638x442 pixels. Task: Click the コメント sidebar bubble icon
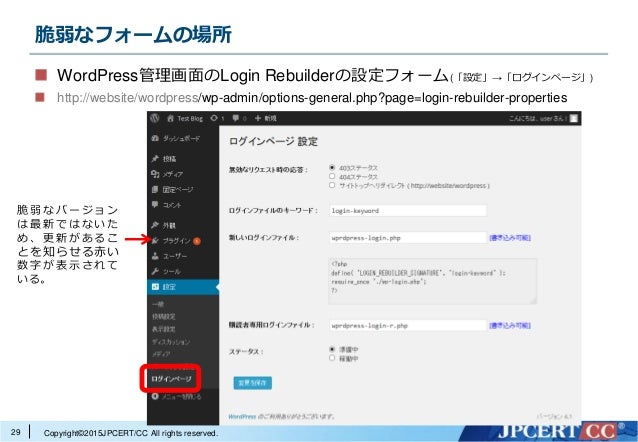pyautogui.click(x=155, y=205)
